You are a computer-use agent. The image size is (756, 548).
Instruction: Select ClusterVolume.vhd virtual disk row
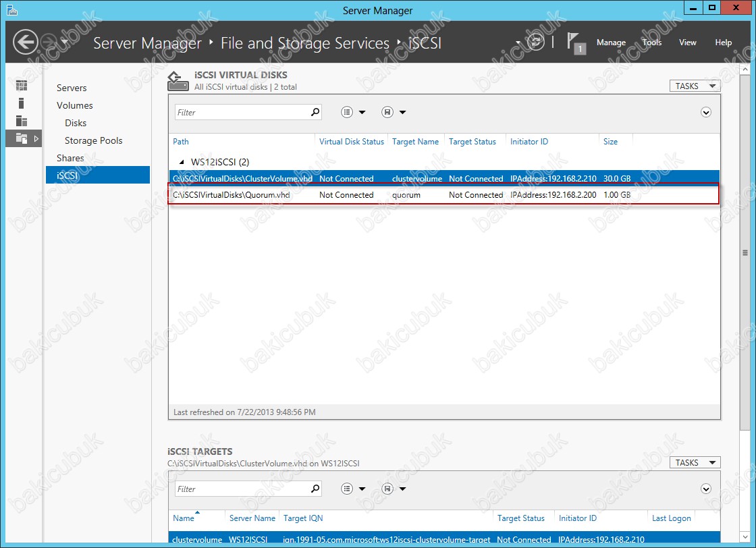click(444, 178)
